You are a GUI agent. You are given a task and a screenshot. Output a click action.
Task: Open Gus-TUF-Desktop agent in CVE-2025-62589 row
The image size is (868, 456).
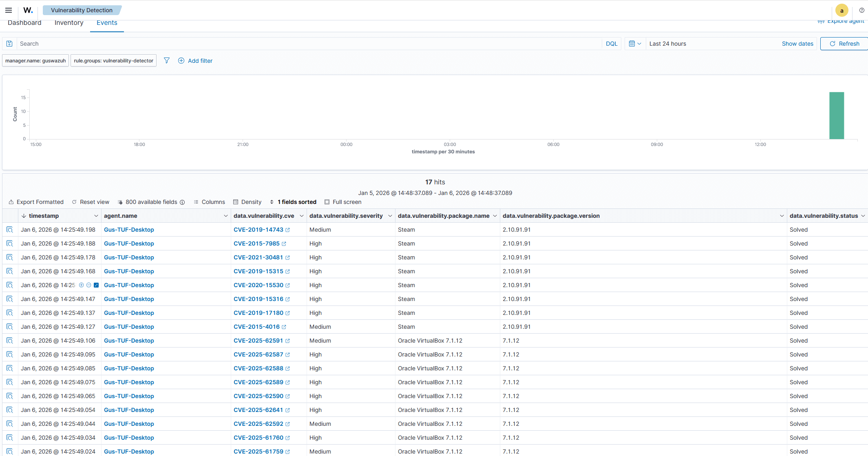(x=129, y=382)
